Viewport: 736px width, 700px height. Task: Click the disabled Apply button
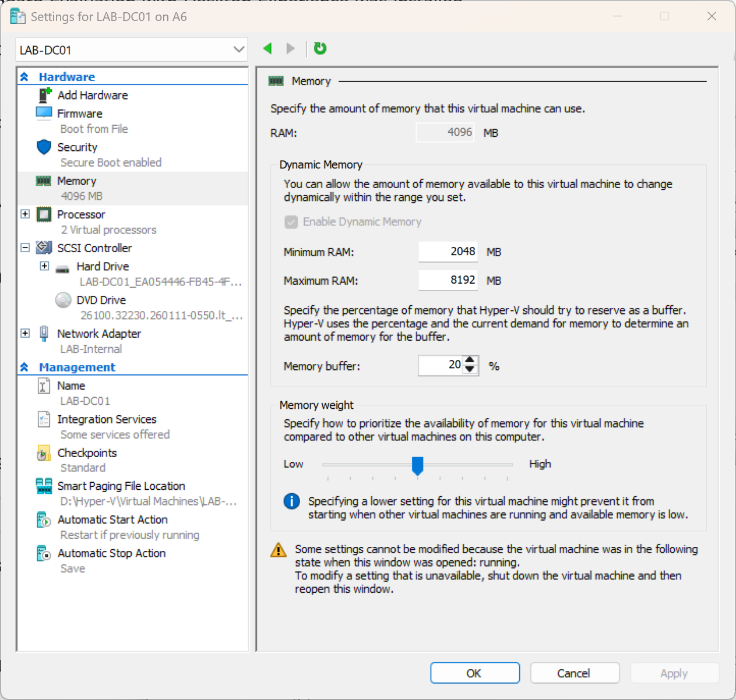[675, 673]
